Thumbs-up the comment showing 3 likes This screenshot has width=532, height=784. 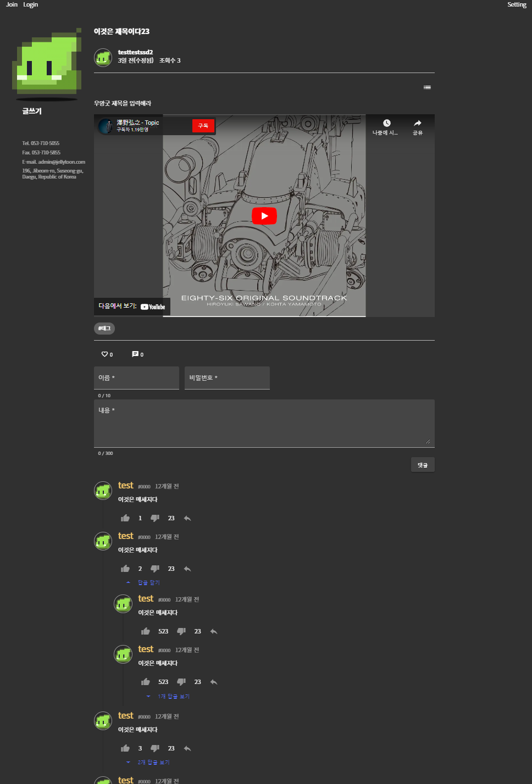(x=125, y=748)
